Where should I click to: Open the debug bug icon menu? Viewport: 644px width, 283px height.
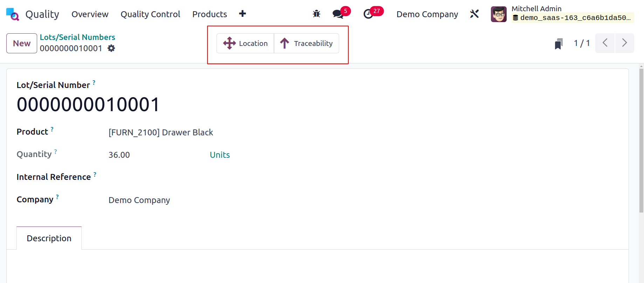[x=316, y=14]
